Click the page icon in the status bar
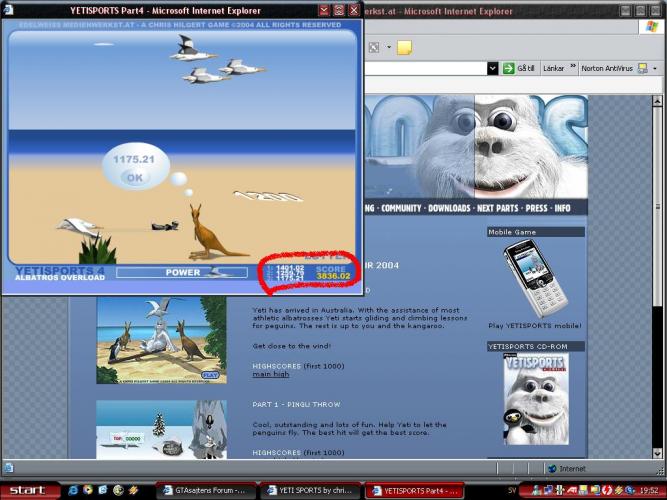This screenshot has height=500, width=667. 9,468
